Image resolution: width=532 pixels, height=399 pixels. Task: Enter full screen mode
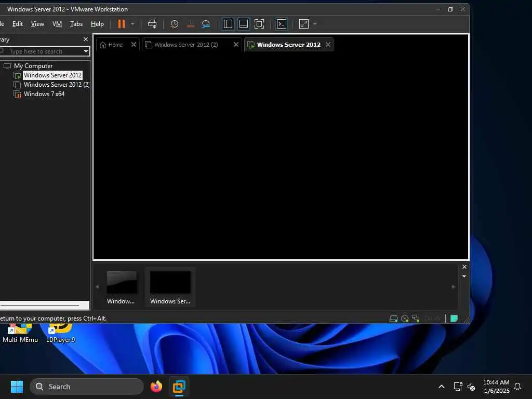259,24
